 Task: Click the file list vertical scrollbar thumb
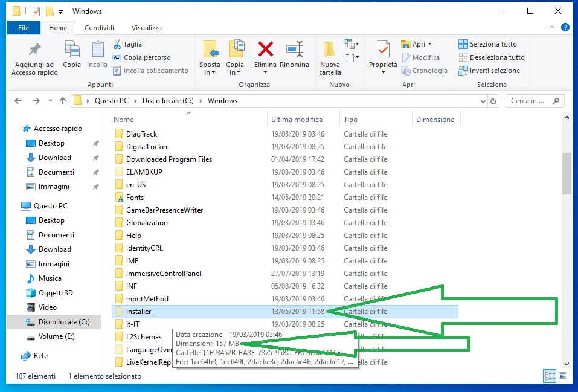pos(567,173)
